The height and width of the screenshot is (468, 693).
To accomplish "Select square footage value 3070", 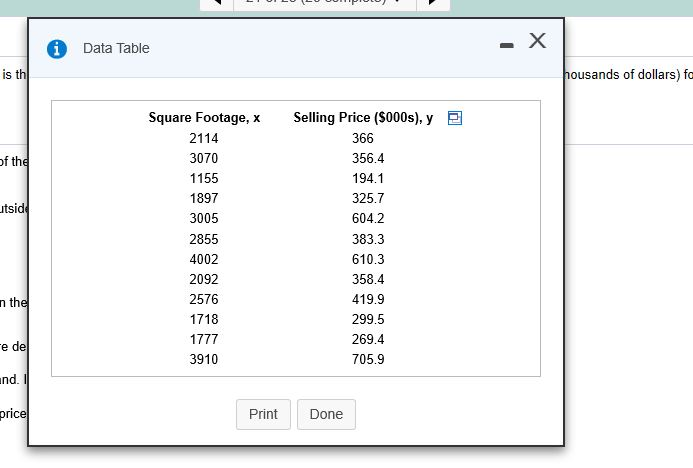I will point(204,158).
